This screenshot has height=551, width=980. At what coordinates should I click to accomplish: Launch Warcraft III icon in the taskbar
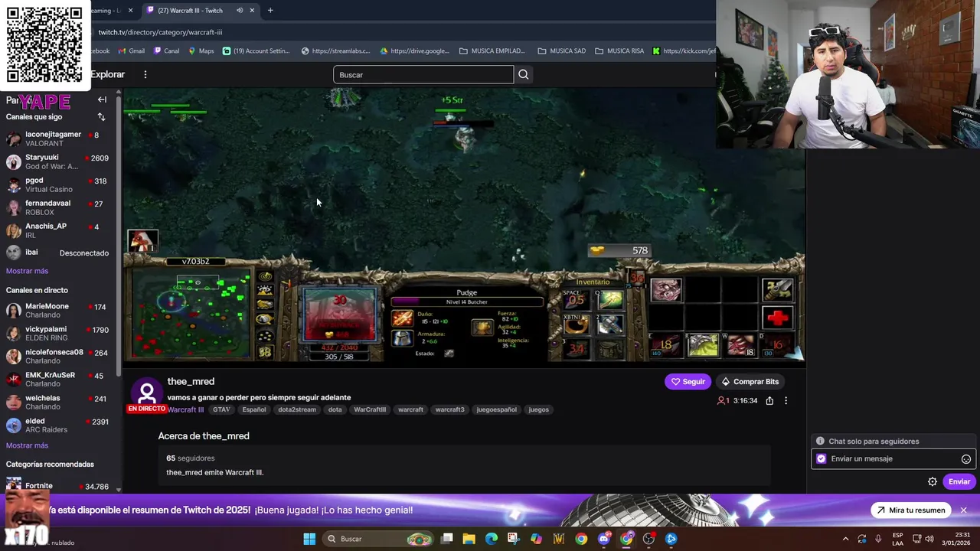(x=559, y=539)
